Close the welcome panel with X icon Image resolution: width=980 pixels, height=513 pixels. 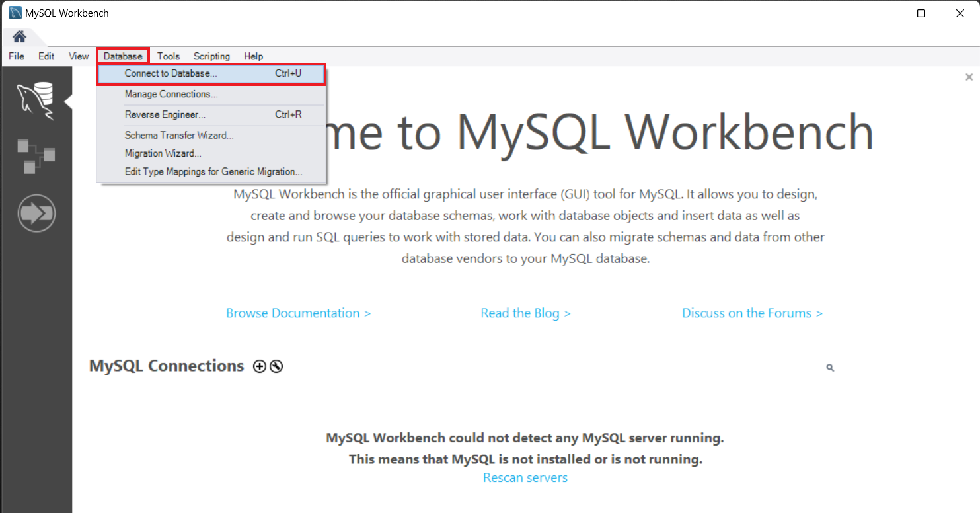coord(969,77)
